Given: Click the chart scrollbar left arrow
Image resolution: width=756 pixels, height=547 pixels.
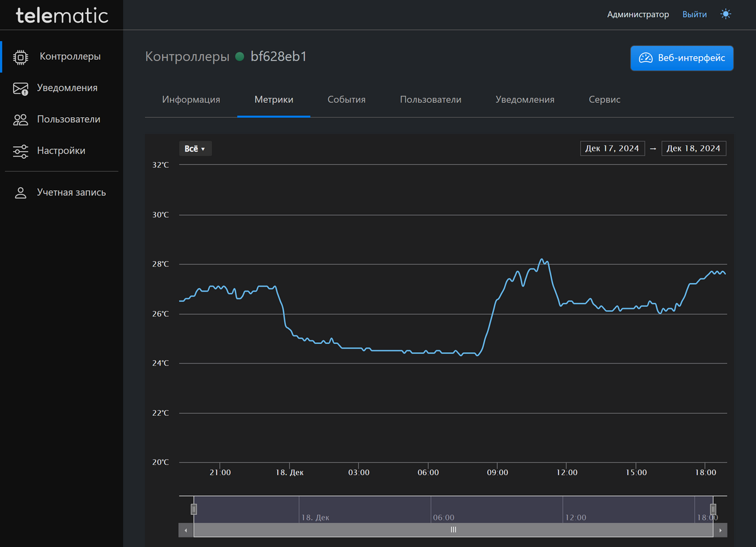Looking at the screenshot, I should pyautogui.click(x=186, y=530).
